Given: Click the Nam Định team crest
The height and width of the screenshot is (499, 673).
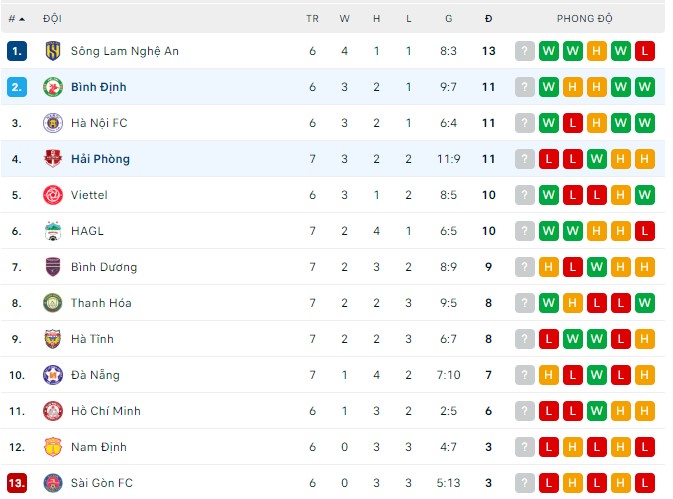Looking at the screenshot, I should [x=53, y=447].
